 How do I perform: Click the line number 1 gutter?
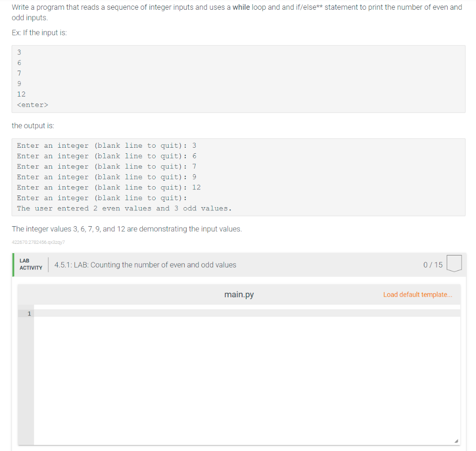click(x=29, y=314)
